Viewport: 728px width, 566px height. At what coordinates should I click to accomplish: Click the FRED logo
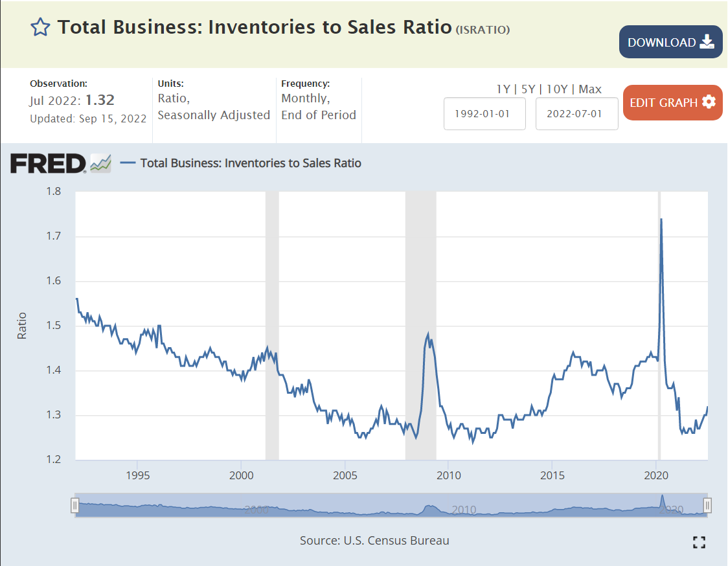coord(48,163)
